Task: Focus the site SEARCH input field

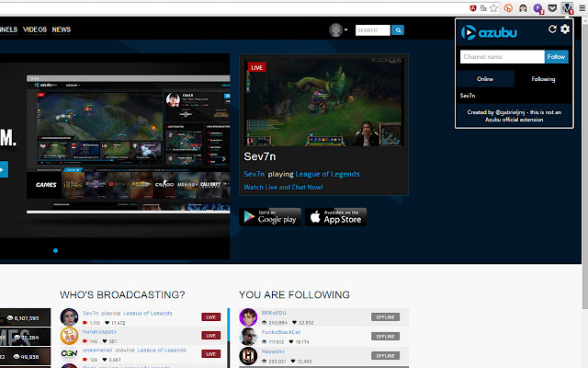Action: pos(373,30)
